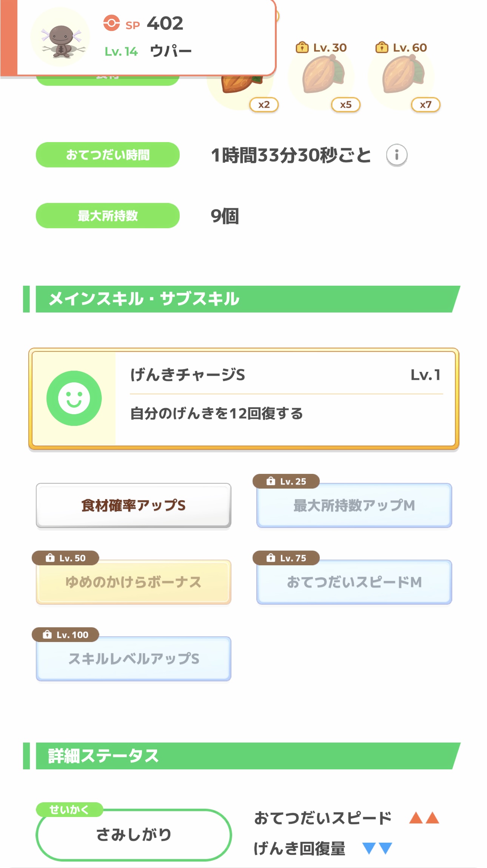Tap the おてつだい時間 label
This screenshot has height=868, width=487.
[x=108, y=155]
